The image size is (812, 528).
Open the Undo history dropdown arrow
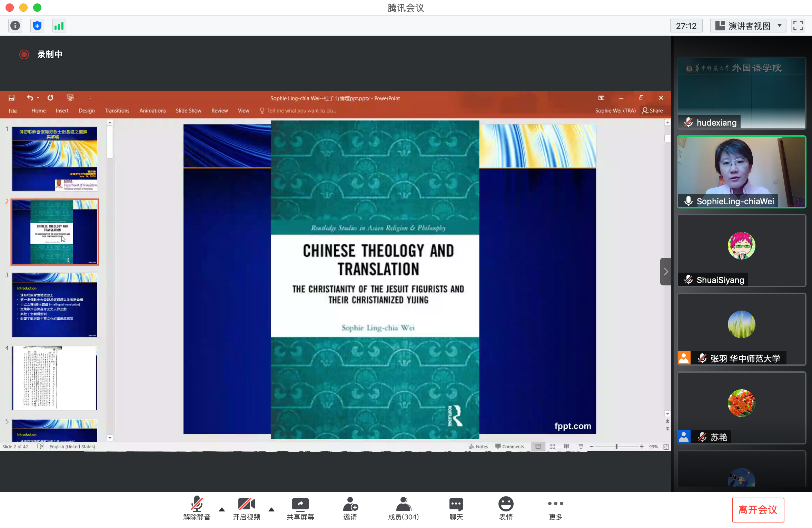[x=38, y=98]
